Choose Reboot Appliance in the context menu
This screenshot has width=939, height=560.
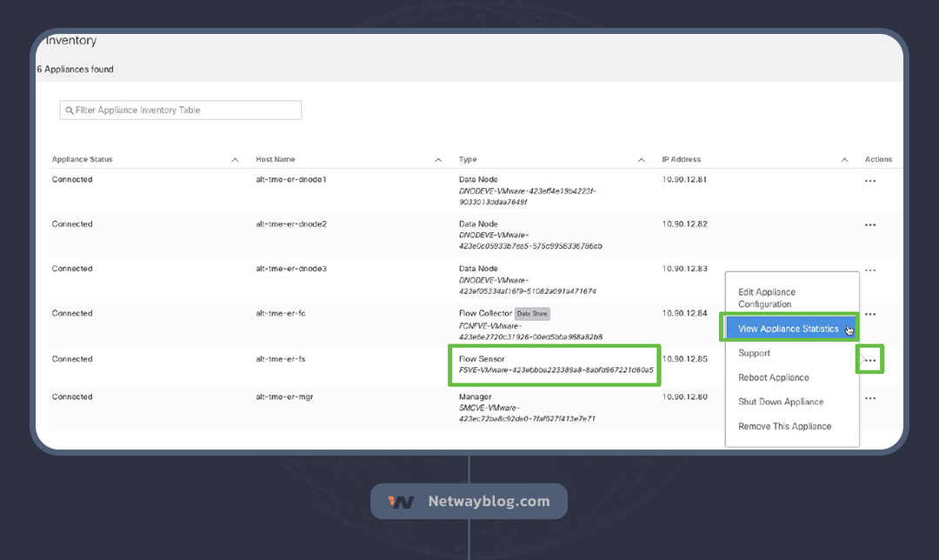pos(773,377)
